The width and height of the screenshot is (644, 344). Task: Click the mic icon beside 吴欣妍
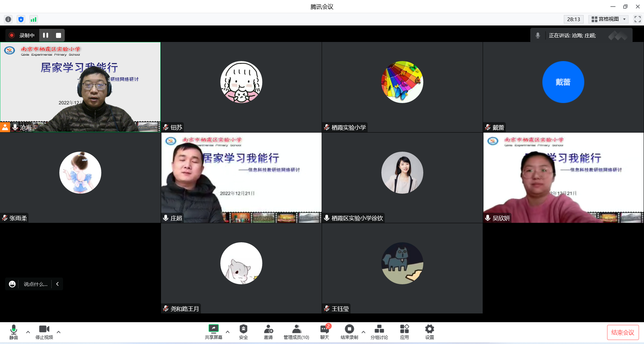pyautogui.click(x=488, y=218)
